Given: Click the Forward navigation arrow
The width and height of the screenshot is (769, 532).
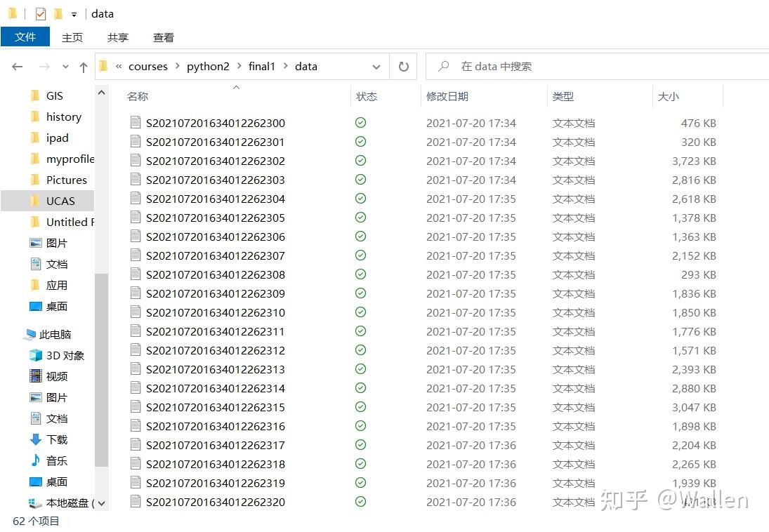Looking at the screenshot, I should [44, 67].
